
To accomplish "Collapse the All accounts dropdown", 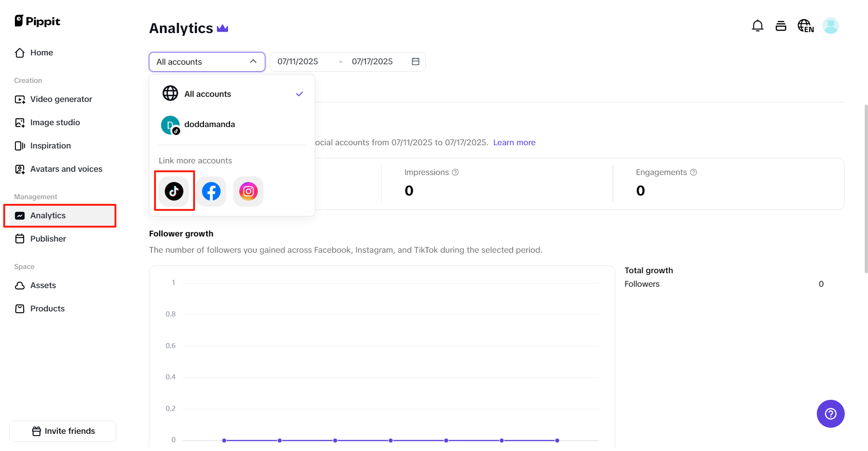I will [x=253, y=61].
